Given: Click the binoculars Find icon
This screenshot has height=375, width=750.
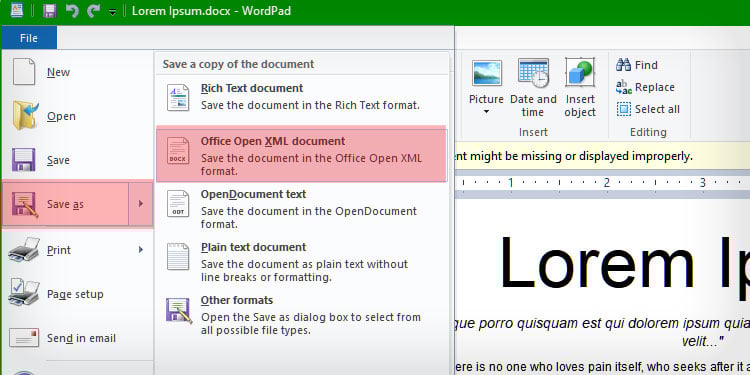Looking at the screenshot, I should (624, 65).
